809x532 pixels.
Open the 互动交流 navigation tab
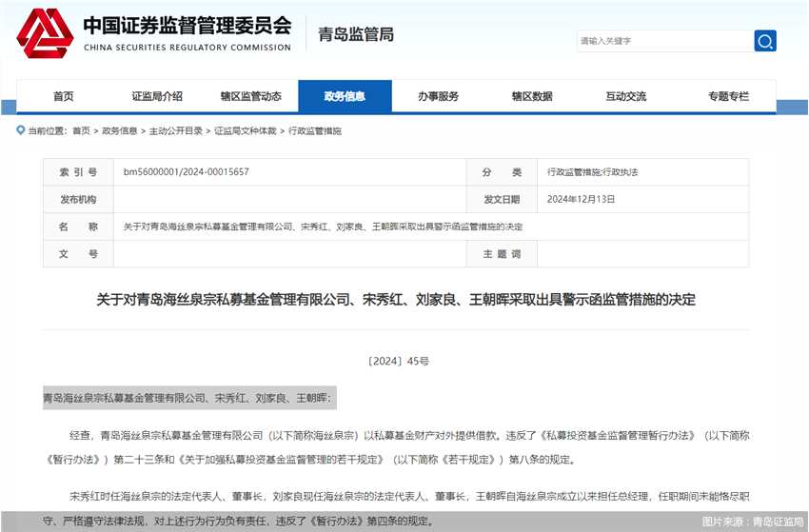click(x=626, y=96)
